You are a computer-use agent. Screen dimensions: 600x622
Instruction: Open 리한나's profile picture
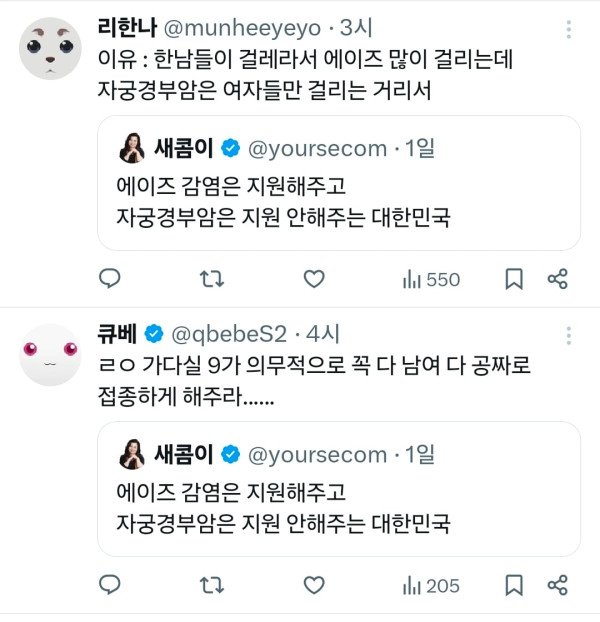coord(50,47)
